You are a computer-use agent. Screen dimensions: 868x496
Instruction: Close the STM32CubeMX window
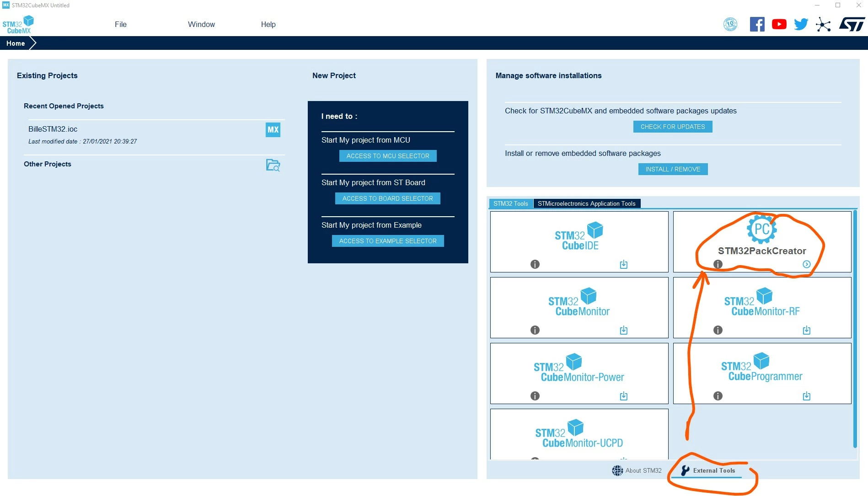point(858,5)
